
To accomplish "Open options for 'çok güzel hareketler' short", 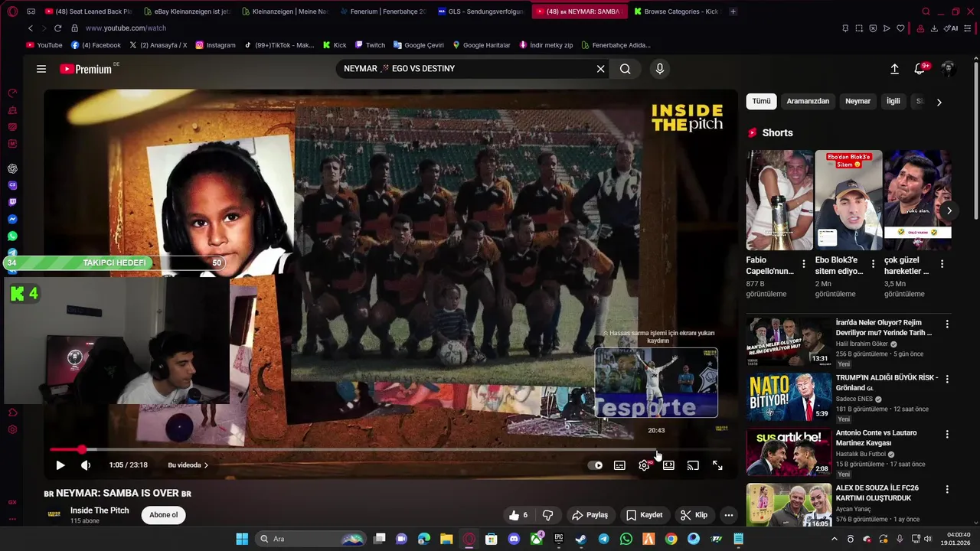I will click(942, 263).
